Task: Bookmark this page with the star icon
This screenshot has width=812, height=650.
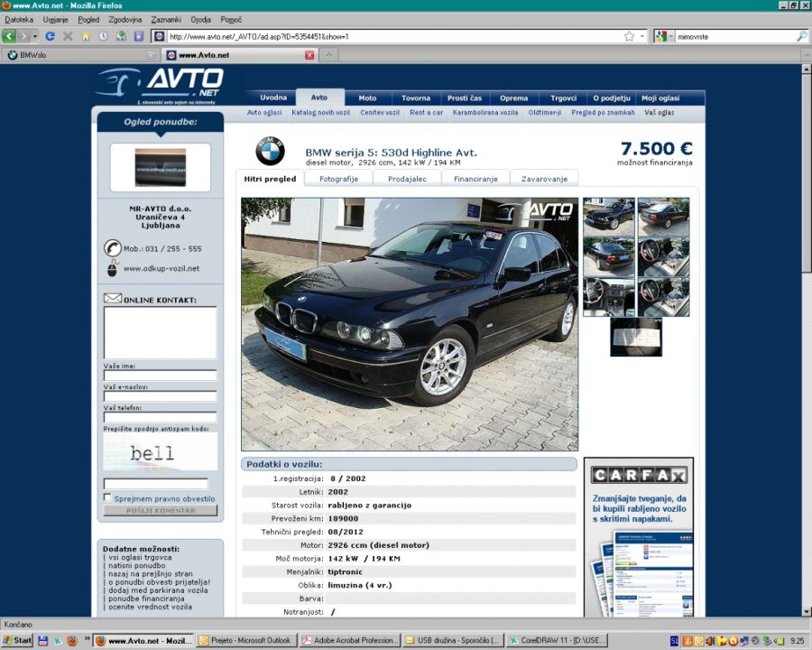Action: [629, 36]
